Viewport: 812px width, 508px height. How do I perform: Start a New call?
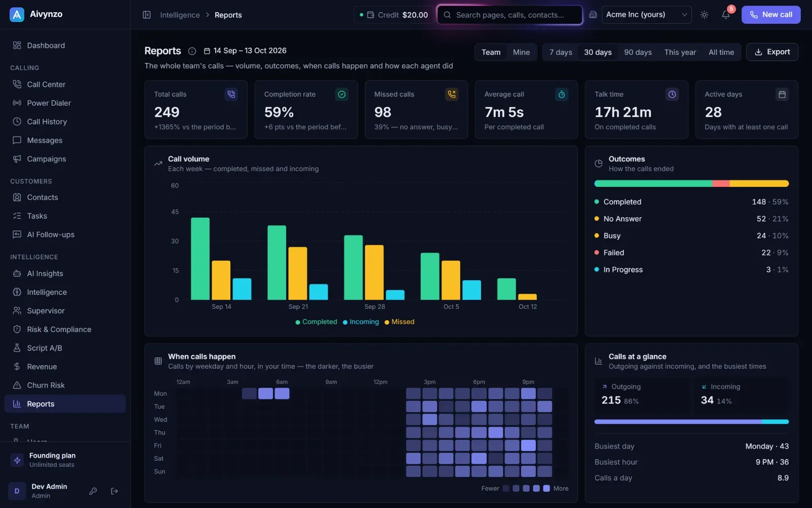pyautogui.click(x=771, y=15)
